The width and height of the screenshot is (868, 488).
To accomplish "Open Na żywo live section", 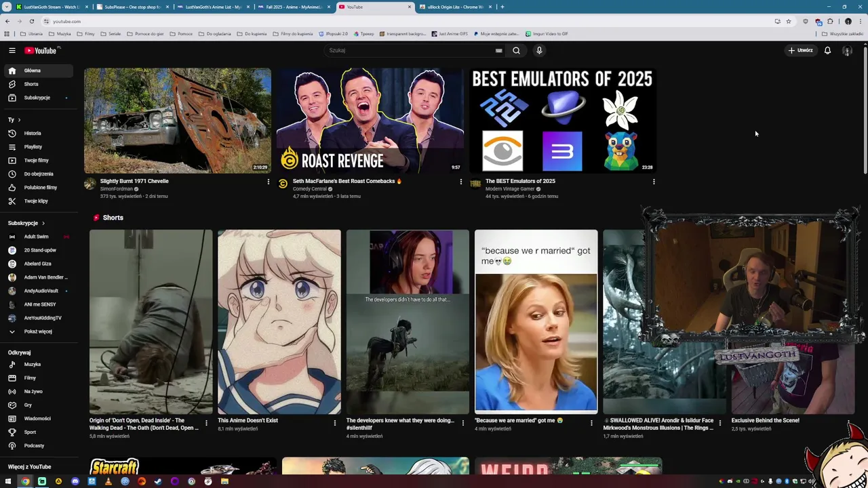I will (38, 392).
